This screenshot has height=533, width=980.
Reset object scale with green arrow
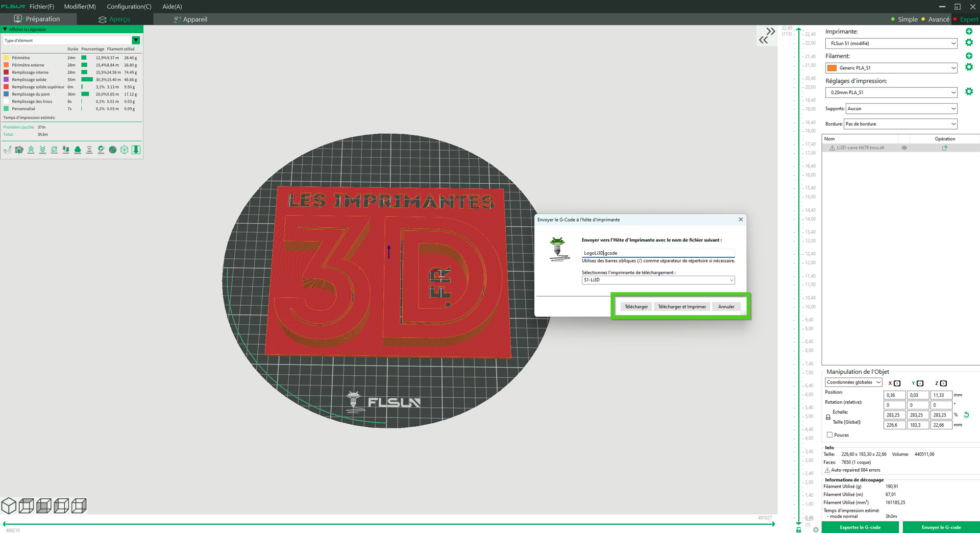pyautogui.click(x=966, y=415)
